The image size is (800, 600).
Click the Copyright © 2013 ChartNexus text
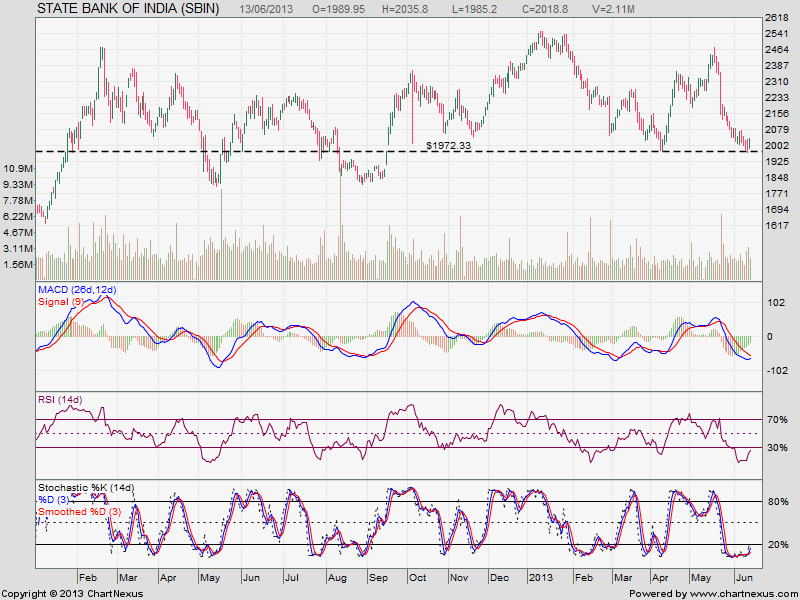pyautogui.click(x=72, y=594)
